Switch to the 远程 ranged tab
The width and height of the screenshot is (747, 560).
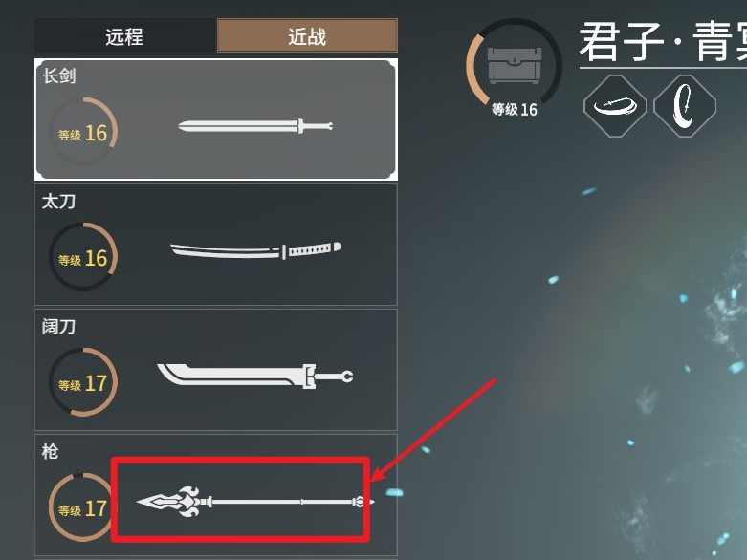125,35
